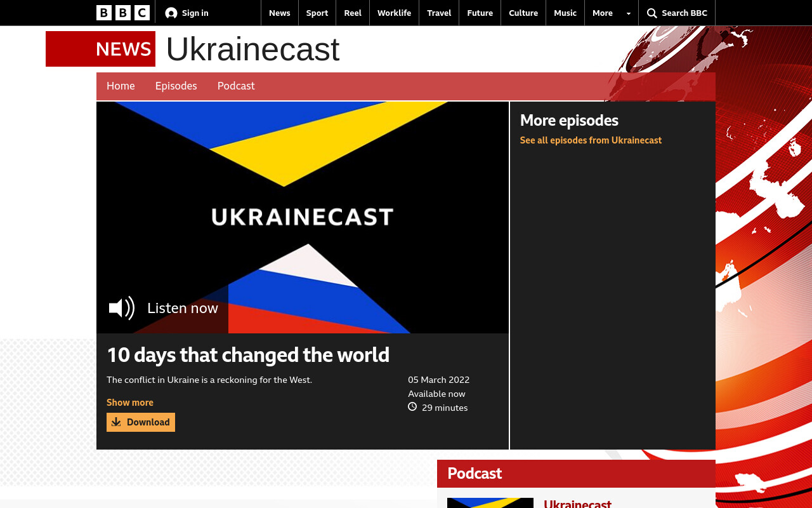This screenshot has height=508, width=812.
Task: Click the BBC logo
Action: (x=123, y=13)
